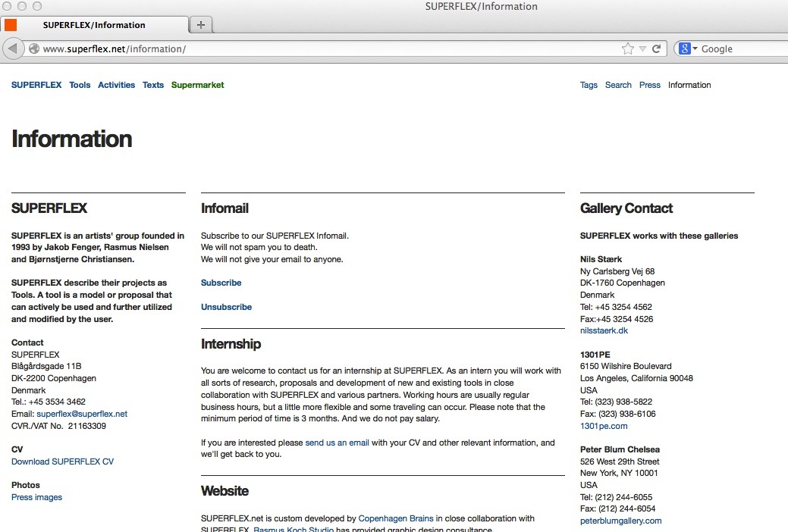Open a new tab with the plus button

201,24
